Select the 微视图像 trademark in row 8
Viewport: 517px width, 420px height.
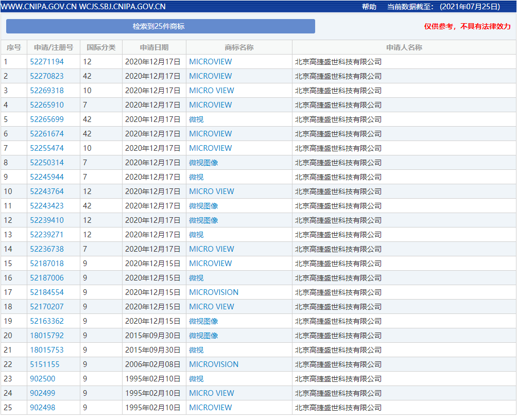[203, 163]
